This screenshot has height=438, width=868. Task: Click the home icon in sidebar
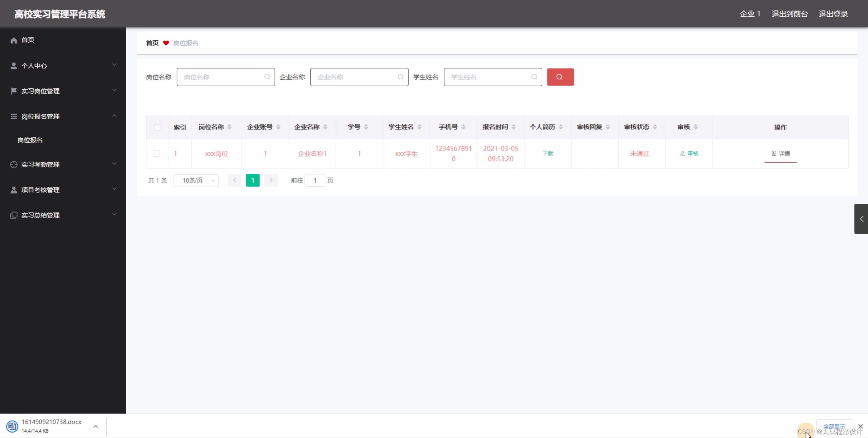(x=14, y=40)
